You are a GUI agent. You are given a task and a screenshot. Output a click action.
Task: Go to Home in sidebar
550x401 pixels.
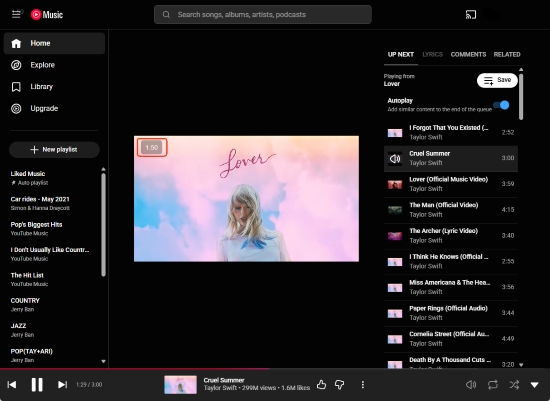point(54,43)
